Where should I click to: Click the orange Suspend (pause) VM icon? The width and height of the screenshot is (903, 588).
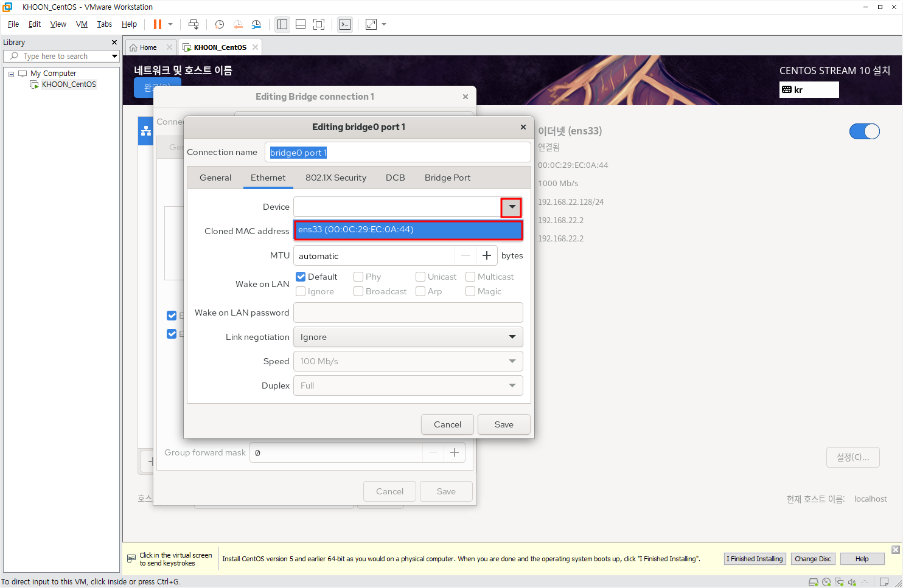pyautogui.click(x=158, y=24)
